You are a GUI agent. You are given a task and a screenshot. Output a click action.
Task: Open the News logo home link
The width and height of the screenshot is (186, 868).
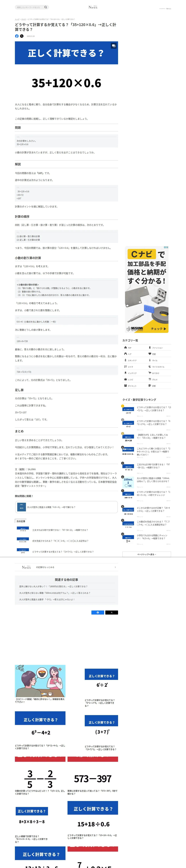(93, 7)
